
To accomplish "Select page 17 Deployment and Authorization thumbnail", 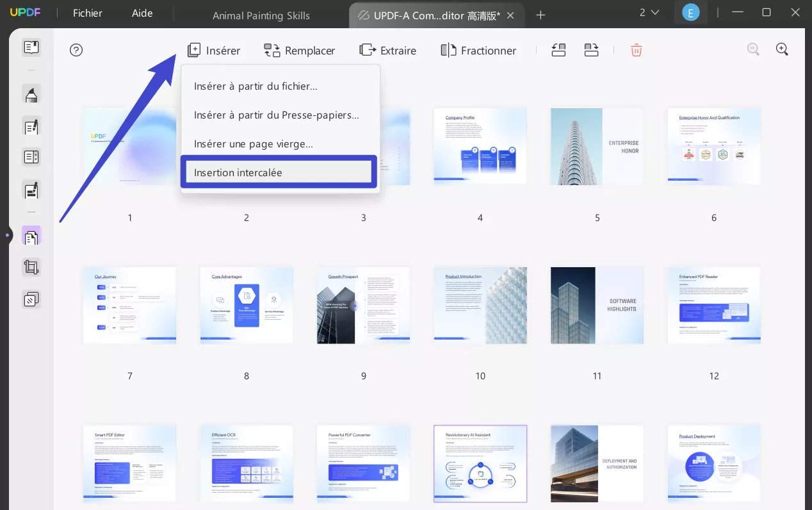I will (597, 464).
